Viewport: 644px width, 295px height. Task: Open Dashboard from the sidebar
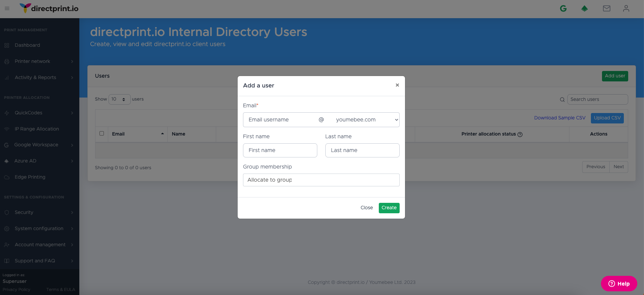(x=27, y=45)
